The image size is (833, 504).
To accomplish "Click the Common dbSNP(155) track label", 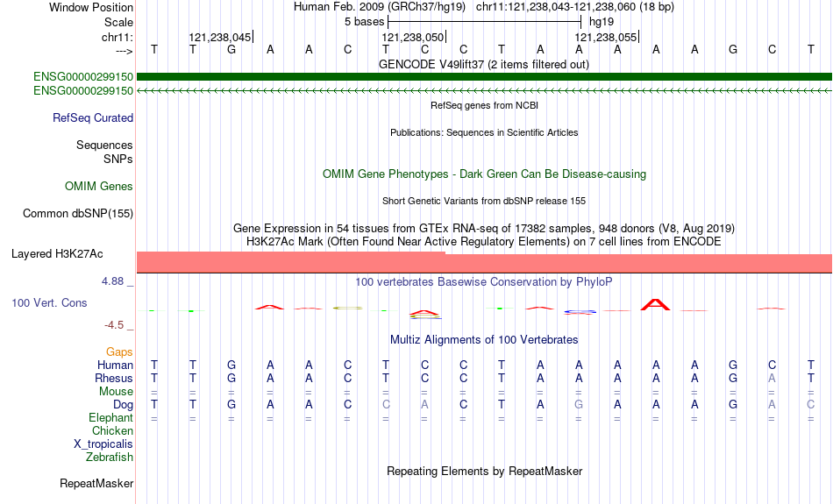I will [77, 214].
